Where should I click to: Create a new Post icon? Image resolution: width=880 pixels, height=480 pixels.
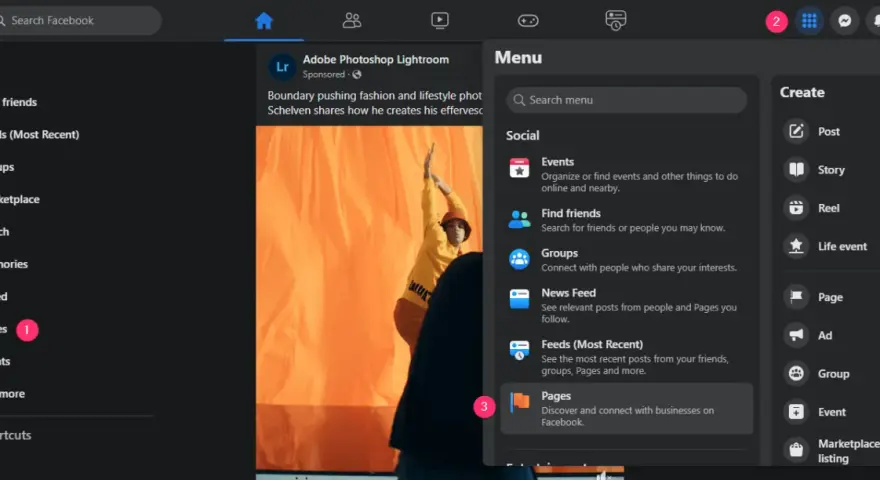[796, 131]
